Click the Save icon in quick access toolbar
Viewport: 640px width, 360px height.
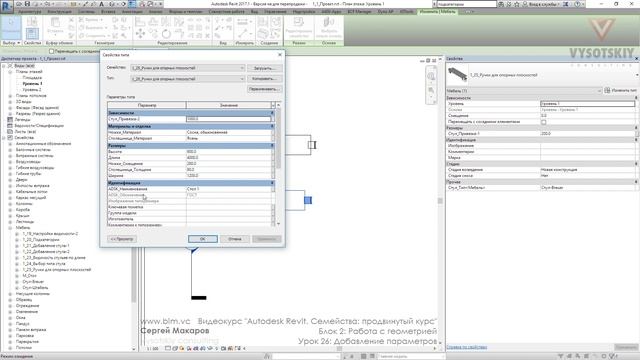tap(27, 4)
